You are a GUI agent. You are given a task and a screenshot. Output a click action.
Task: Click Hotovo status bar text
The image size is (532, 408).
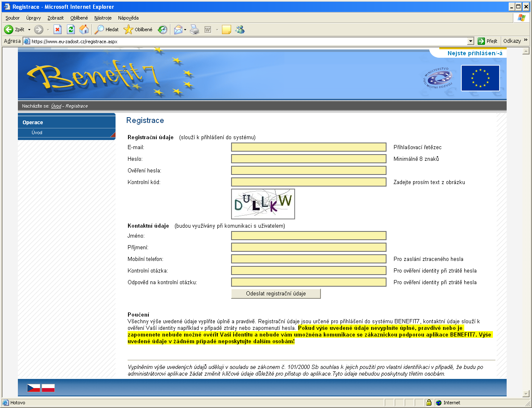pyautogui.click(x=18, y=403)
